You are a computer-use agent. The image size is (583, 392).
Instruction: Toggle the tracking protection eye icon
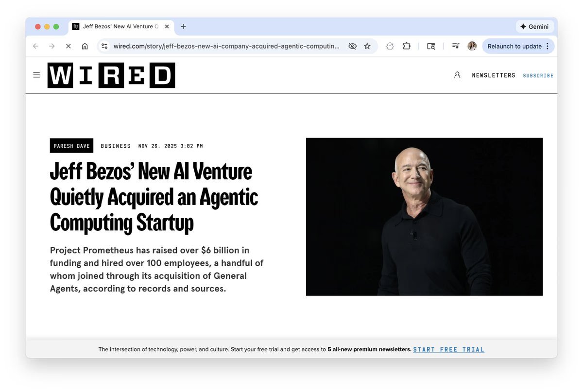[353, 46]
